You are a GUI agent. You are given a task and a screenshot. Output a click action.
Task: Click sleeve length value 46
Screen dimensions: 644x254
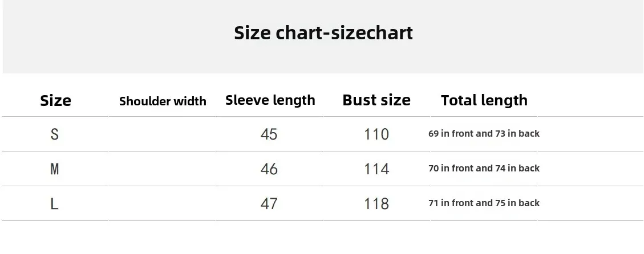point(269,169)
